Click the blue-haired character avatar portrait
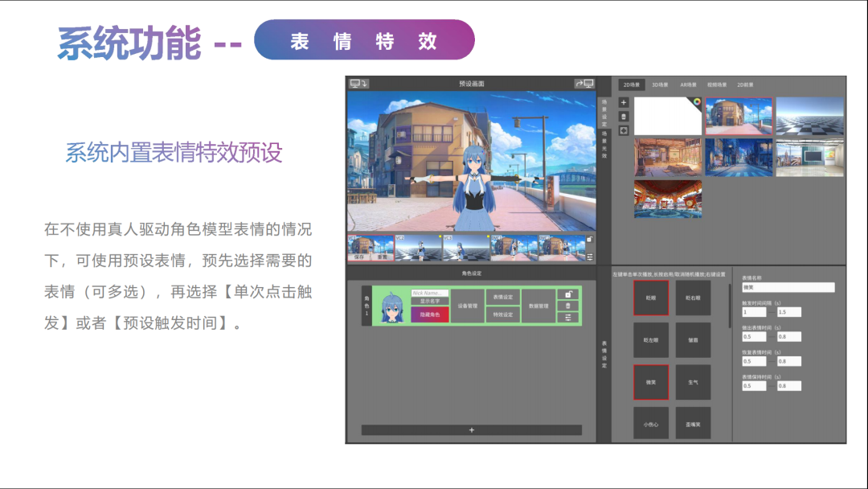The width and height of the screenshot is (868, 489). (x=392, y=306)
